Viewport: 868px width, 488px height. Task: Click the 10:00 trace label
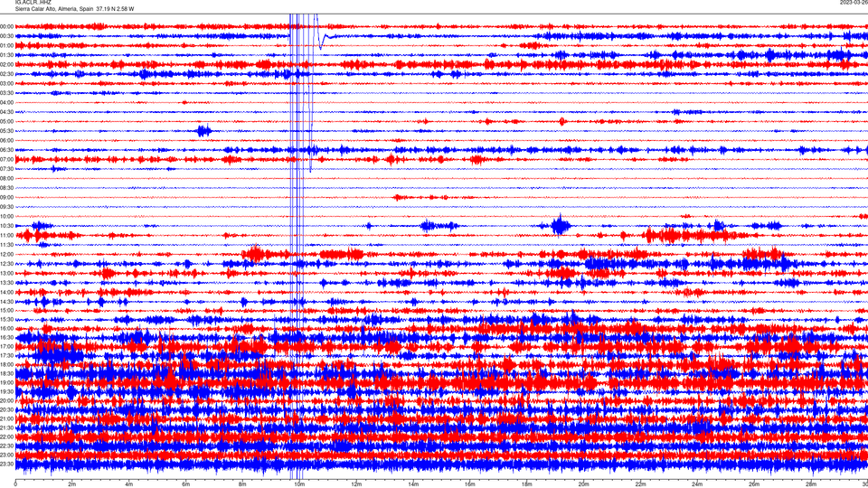click(x=6, y=216)
